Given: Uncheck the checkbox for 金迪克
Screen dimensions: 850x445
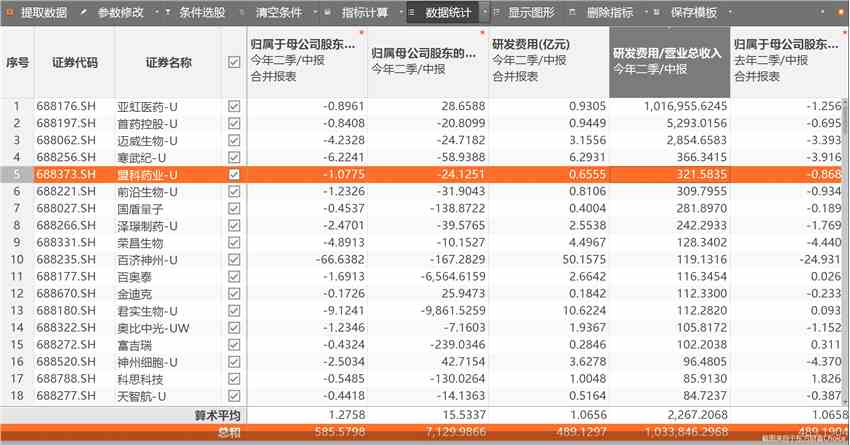Looking at the screenshot, I should 234,294.
